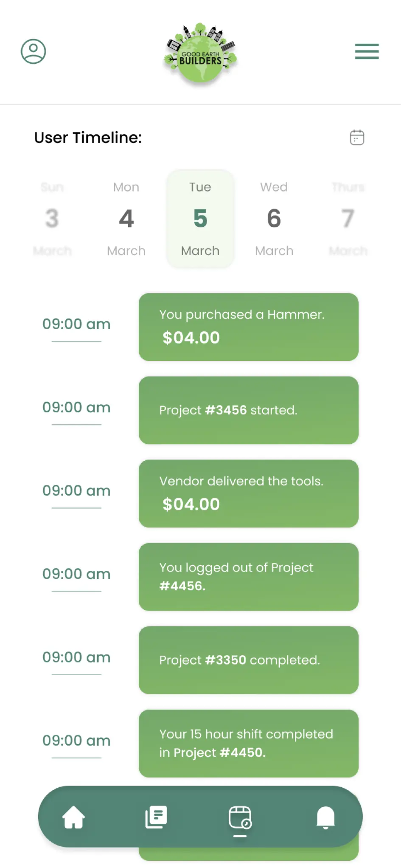This screenshot has height=868, width=401.
Task: Open Vendor delivered the tools entry
Action: (248, 493)
